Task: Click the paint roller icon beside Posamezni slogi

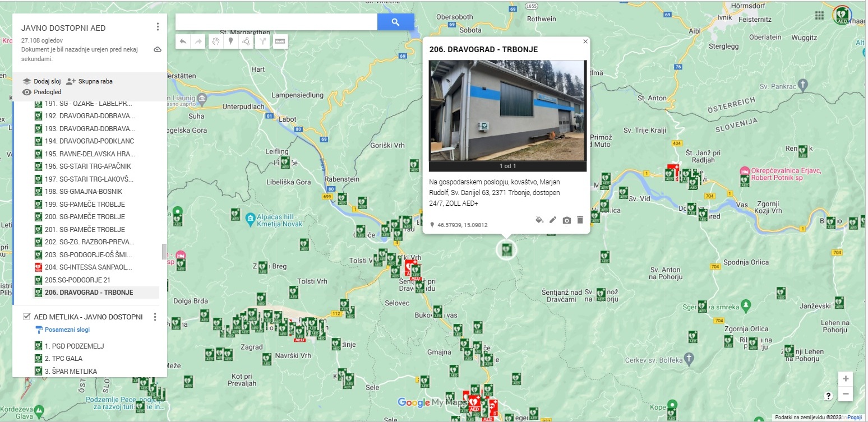Action: point(39,330)
